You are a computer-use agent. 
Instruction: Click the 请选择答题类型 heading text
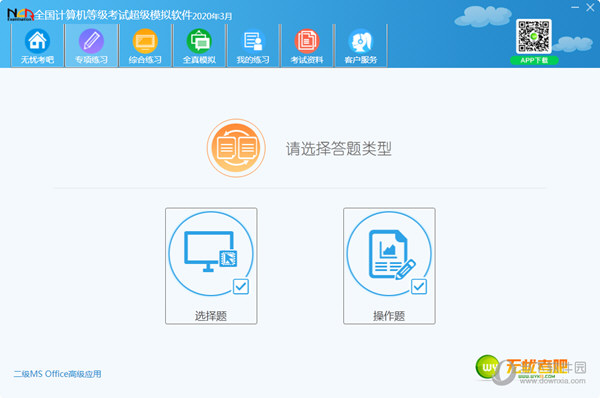[x=339, y=149]
